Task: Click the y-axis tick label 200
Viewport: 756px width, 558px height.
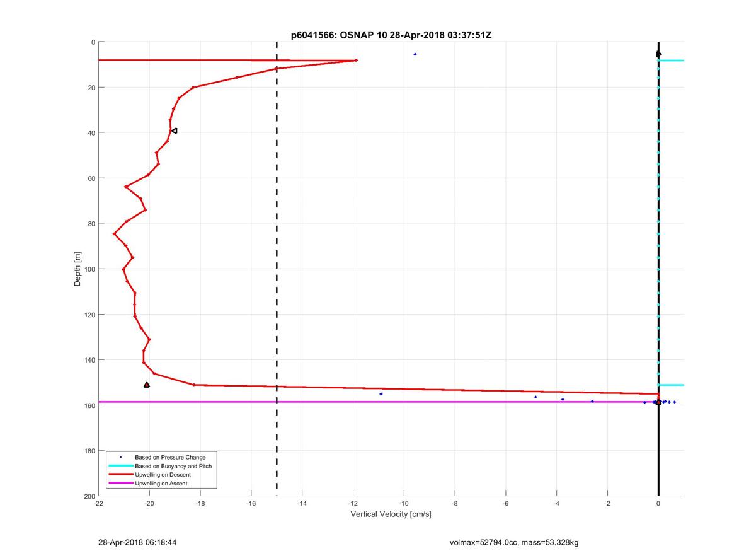Action: point(89,496)
